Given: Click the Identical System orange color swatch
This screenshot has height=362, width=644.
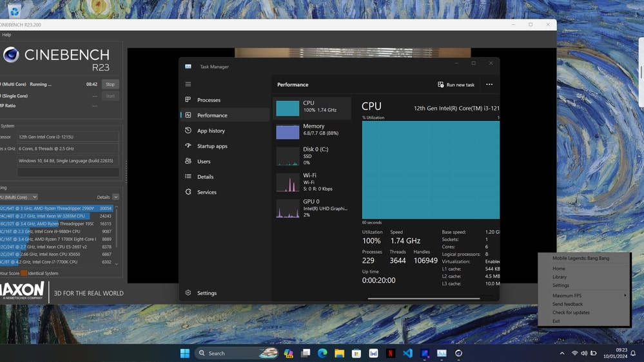Looking at the screenshot, I should pyautogui.click(x=24, y=273).
